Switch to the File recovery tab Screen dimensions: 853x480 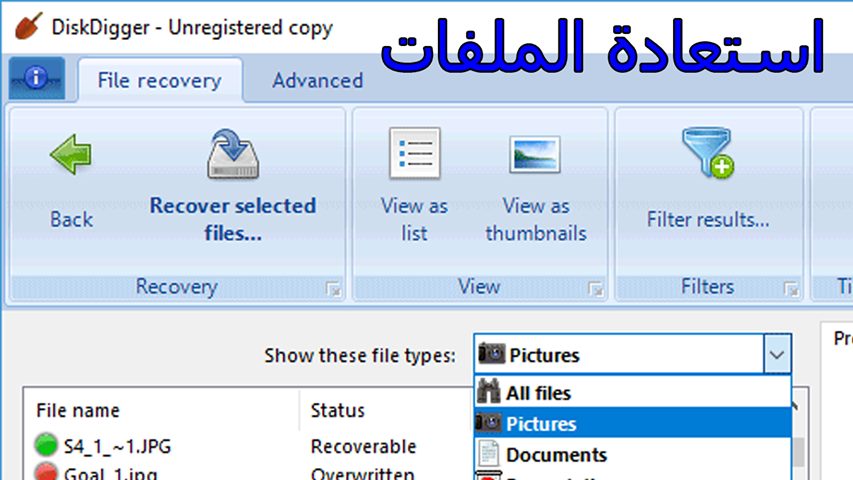pyautogui.click(x=160, y=81)
